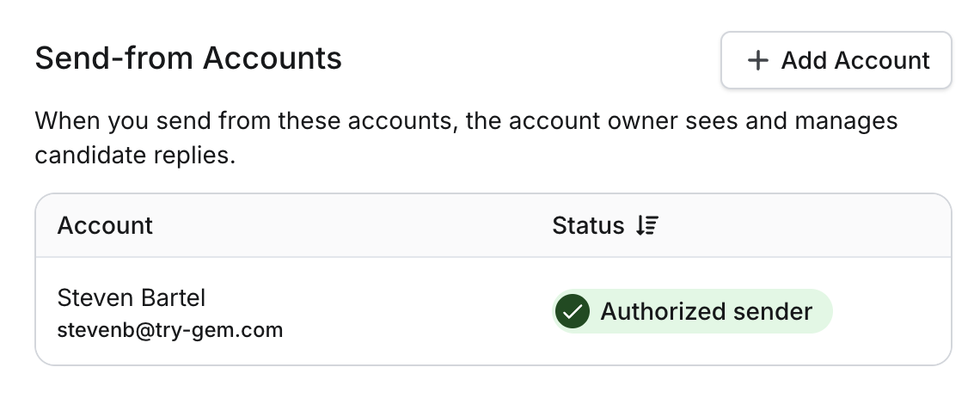This screenshot has width=980, height=404.
Task: Click the Add Account button
Action: [836, 60]
